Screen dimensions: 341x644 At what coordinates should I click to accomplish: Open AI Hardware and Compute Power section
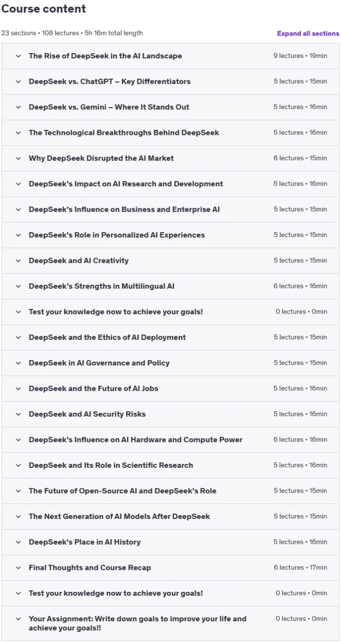coord(170,440)
